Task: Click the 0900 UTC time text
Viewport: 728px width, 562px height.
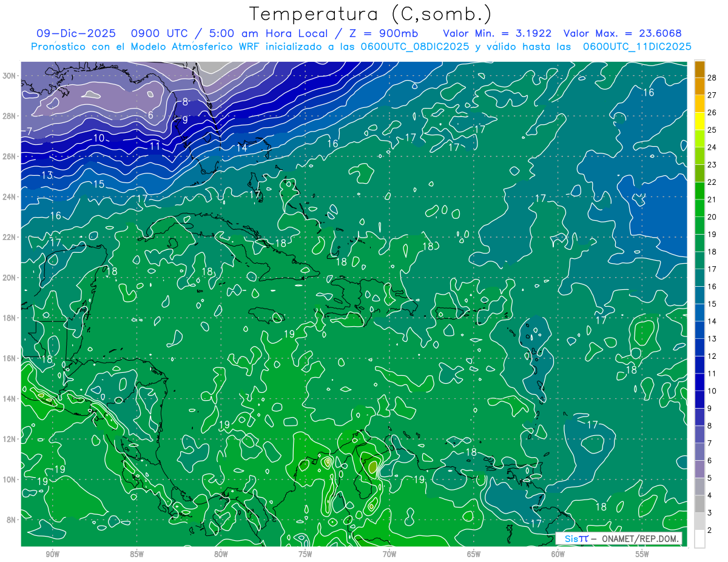Action: (x=158, y=34)
